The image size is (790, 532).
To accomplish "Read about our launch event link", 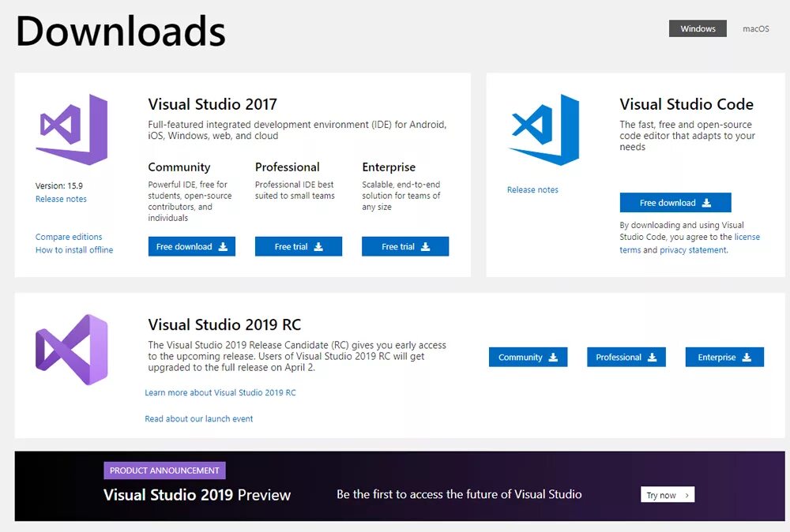I will click(198, 419).
